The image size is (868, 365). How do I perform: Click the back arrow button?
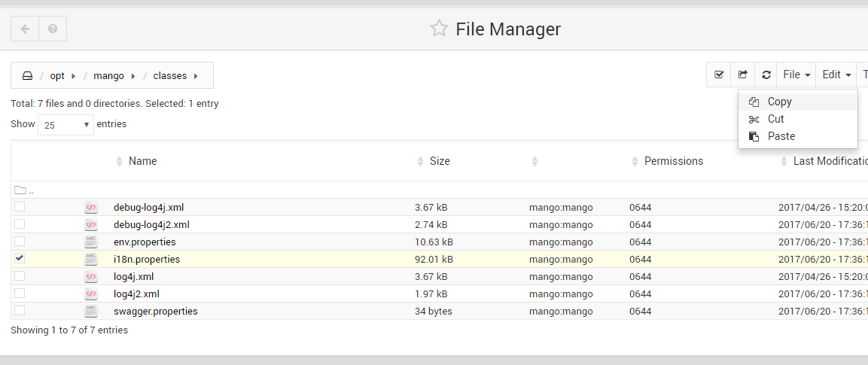[25, 29]
